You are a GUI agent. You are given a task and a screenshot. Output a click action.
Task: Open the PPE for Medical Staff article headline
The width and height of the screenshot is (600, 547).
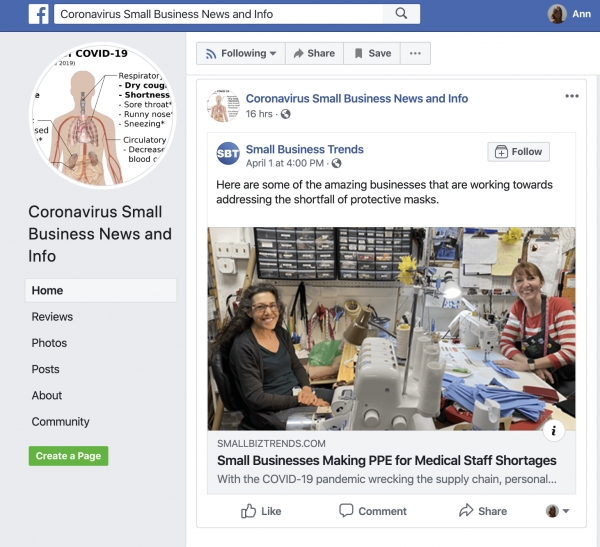(386, 460)
